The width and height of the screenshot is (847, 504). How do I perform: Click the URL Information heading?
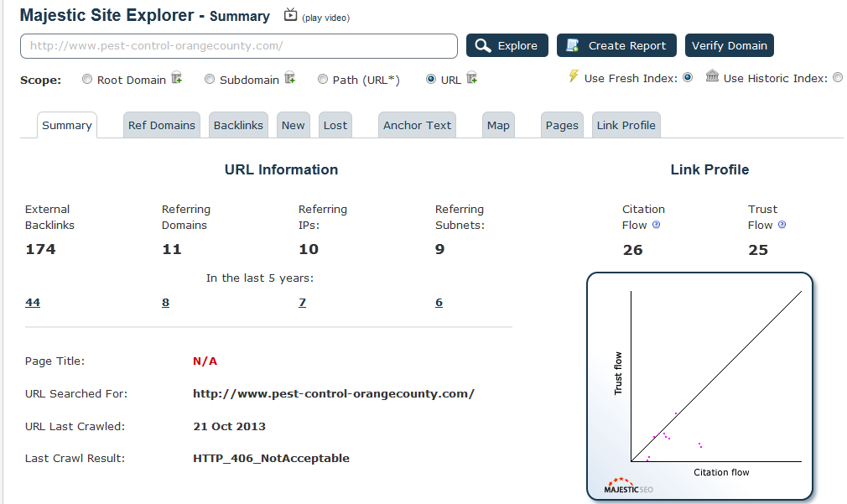pyautogui.click(x=282, y=169)
